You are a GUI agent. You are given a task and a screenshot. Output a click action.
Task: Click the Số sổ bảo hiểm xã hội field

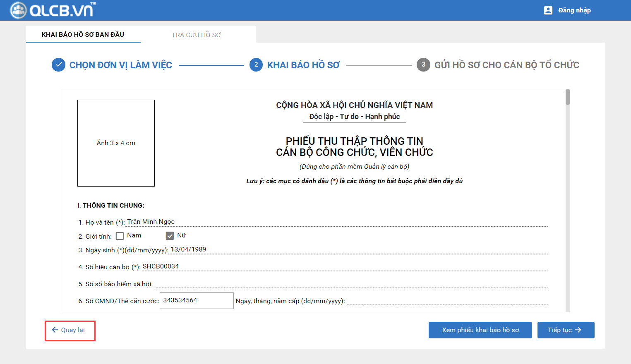351,284
